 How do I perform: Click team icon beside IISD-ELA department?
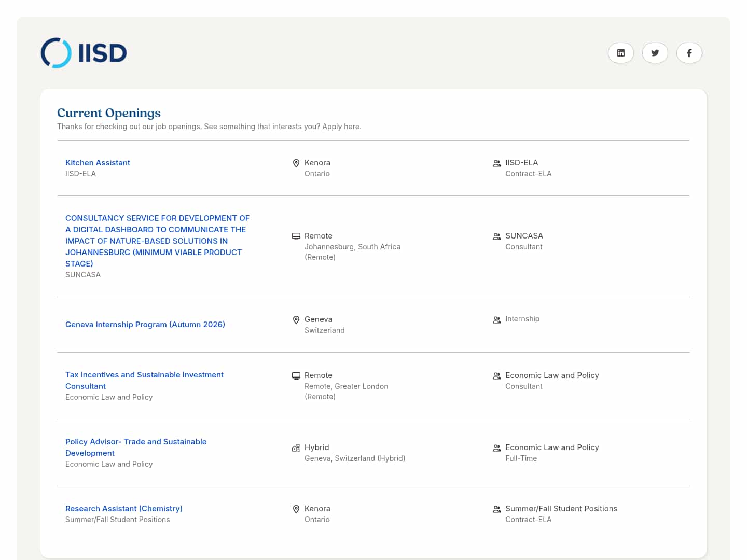pos(497,163)
